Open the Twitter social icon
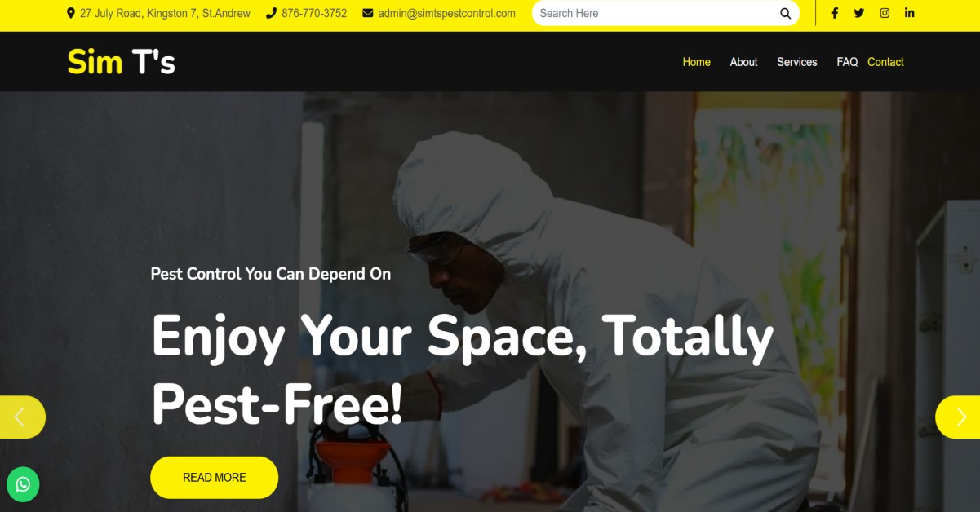 859,13
